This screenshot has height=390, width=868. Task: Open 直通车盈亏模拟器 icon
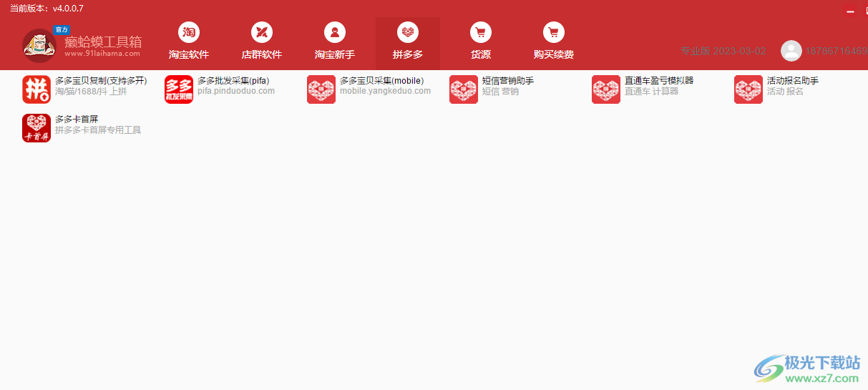click(606, 89)
